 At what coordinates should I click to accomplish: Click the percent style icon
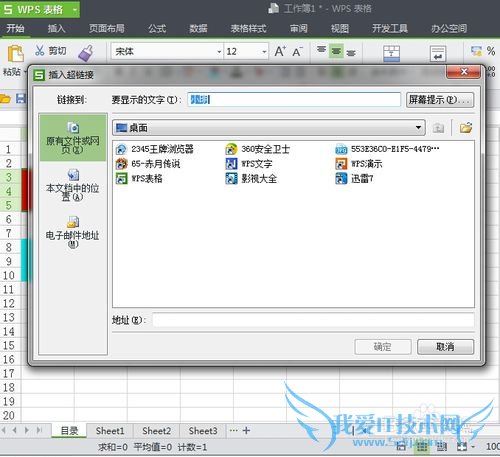click(491, 51)
